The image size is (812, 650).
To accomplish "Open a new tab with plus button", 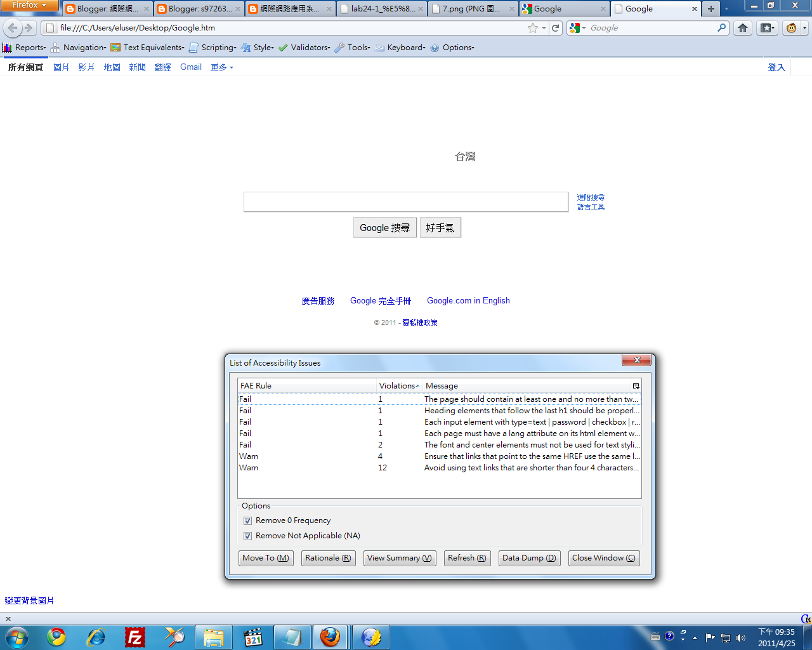I will [711, 9].
